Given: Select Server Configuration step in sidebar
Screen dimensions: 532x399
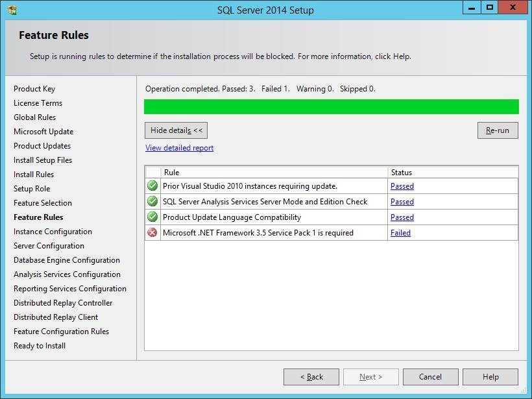Looking at the screenshot, I should pyautogui.click(x=49, y=246).
